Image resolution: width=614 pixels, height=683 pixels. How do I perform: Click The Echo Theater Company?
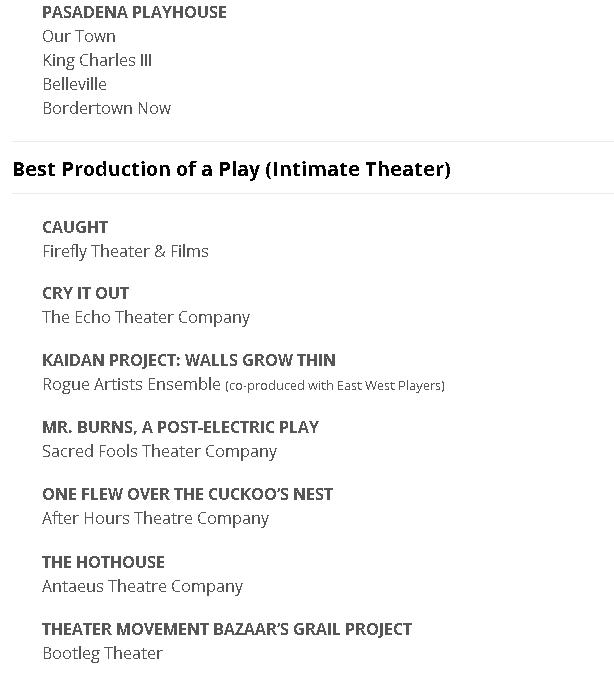point(146,317)
